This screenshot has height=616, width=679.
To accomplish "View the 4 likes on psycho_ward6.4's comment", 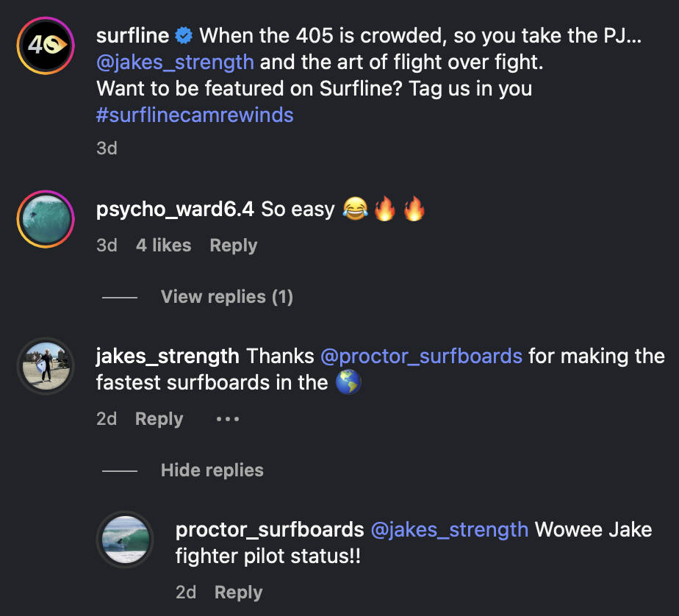I will pos(163,246).
